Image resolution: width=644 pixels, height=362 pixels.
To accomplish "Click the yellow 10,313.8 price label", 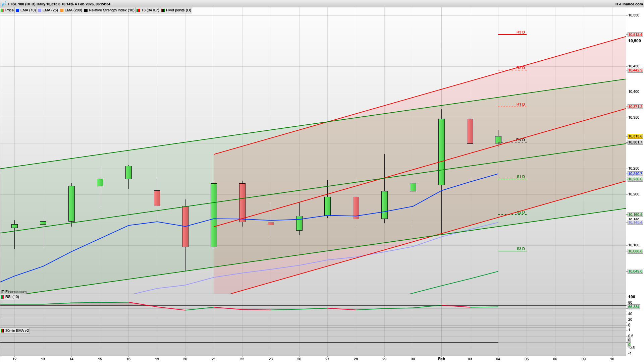I will pos(635,136).
